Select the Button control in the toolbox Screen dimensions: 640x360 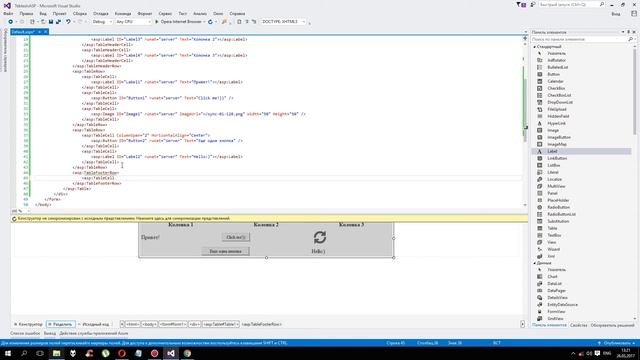coord(553,74)
